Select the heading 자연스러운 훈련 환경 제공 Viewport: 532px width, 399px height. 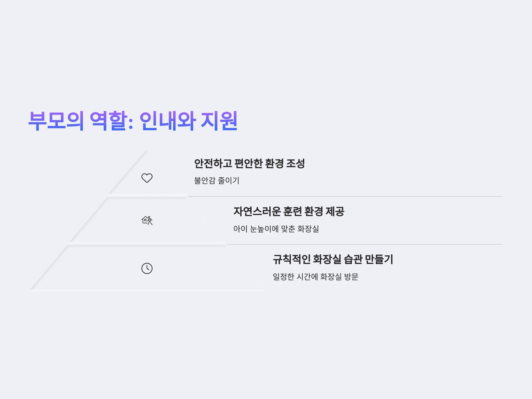289,211
